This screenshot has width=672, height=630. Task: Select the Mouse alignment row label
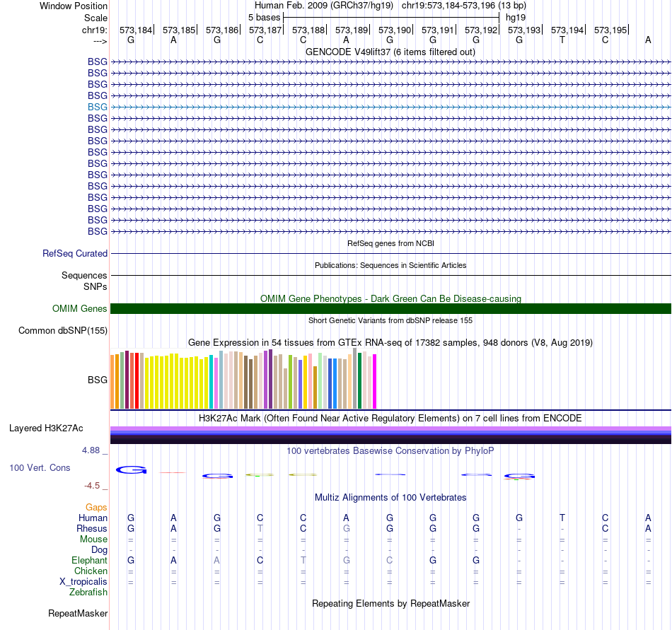click(93, 539)
